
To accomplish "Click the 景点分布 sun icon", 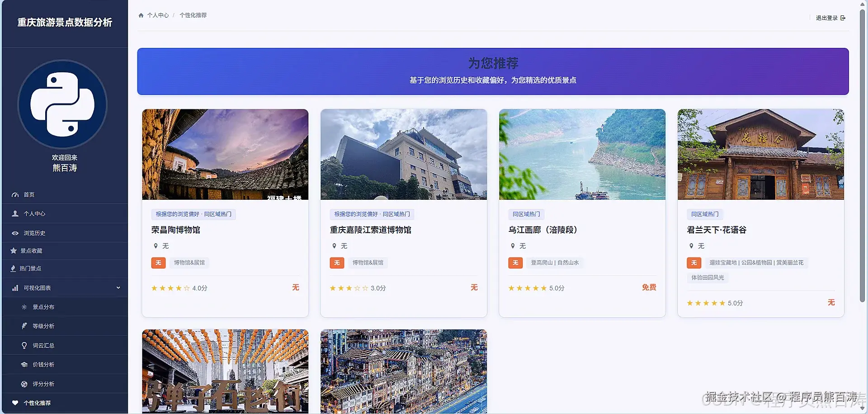I will [25, 307].
